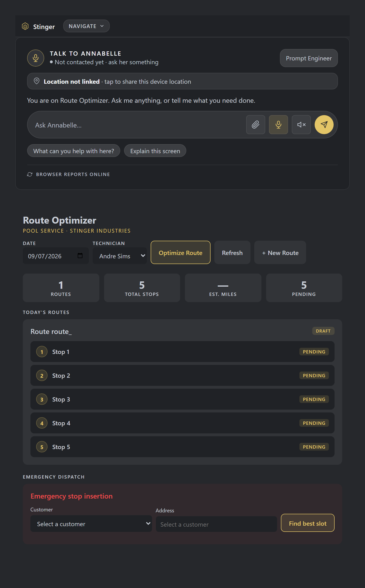
Task: Select the Stop 3 row
Action: pyautogui.click(x=182, y=399)
